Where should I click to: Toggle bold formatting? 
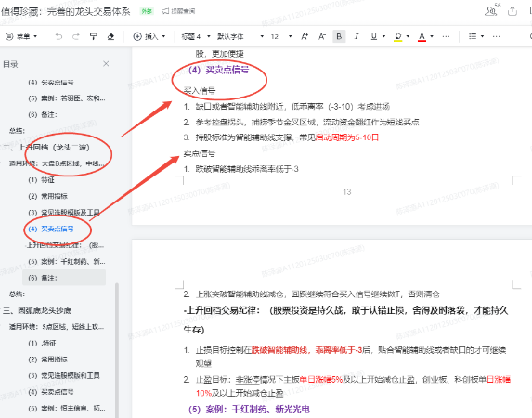(339, 36)
